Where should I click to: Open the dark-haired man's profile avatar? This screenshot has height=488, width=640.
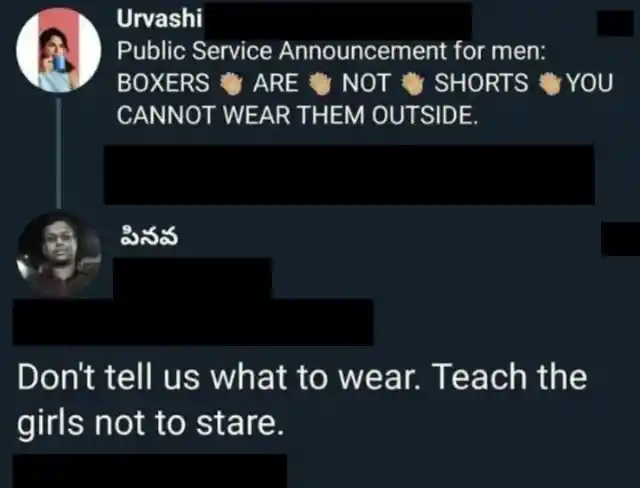pos(59,254)
